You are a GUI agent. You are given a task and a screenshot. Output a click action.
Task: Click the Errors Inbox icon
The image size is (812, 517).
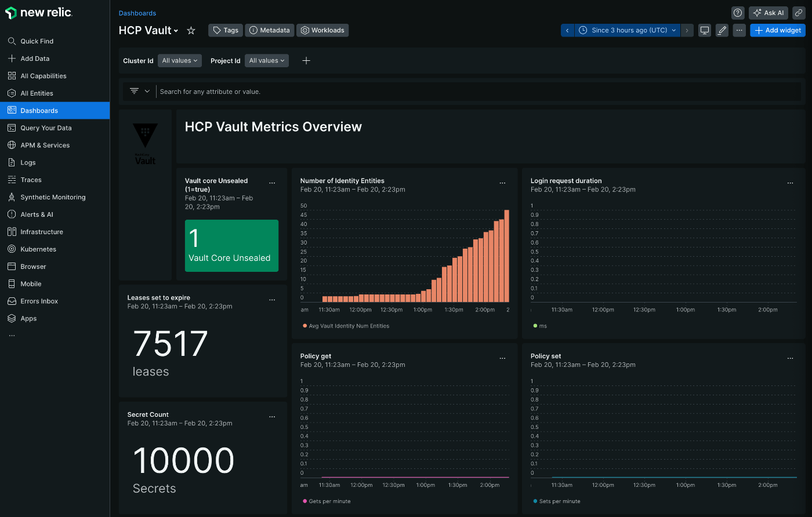click(x=12, y=301)
